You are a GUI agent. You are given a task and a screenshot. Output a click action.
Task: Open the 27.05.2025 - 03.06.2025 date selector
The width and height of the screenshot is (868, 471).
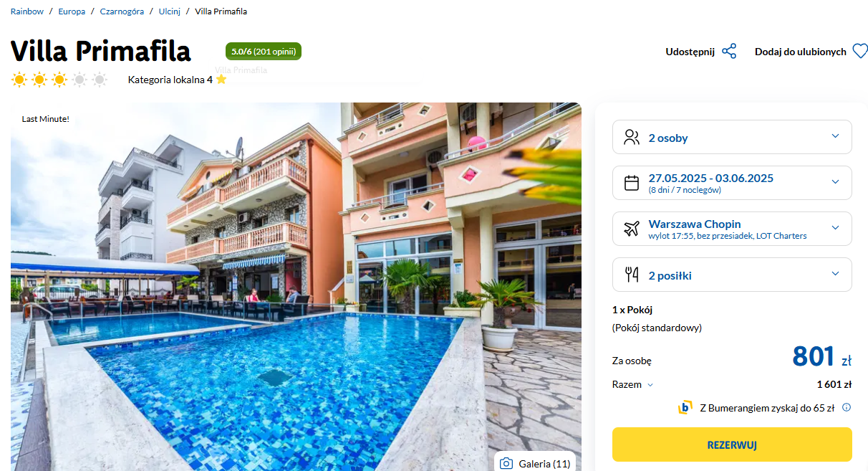(x=732, y=183)
